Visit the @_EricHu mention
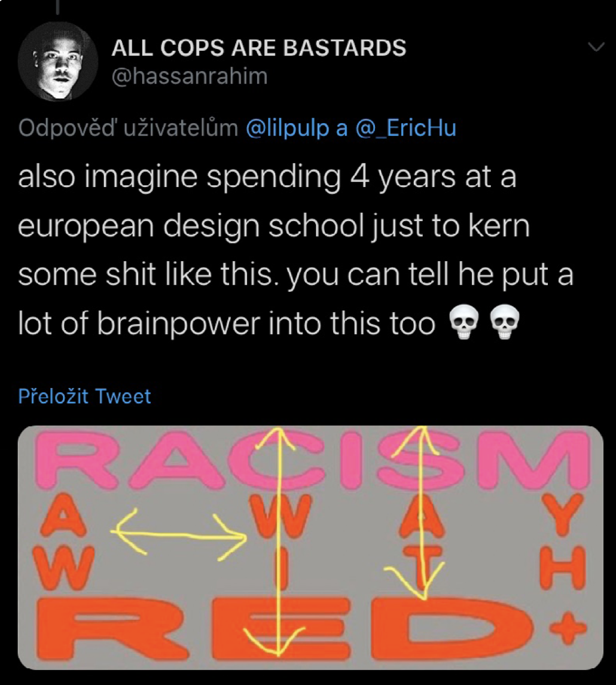 click(x=406, y=127)
